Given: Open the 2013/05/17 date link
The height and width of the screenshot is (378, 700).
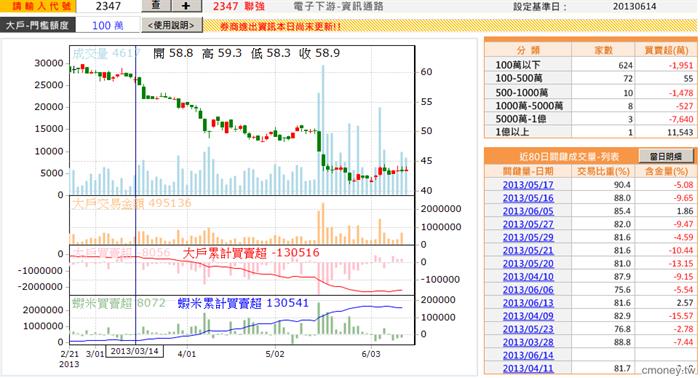Looking at the screenshot, I should [528, 185].
